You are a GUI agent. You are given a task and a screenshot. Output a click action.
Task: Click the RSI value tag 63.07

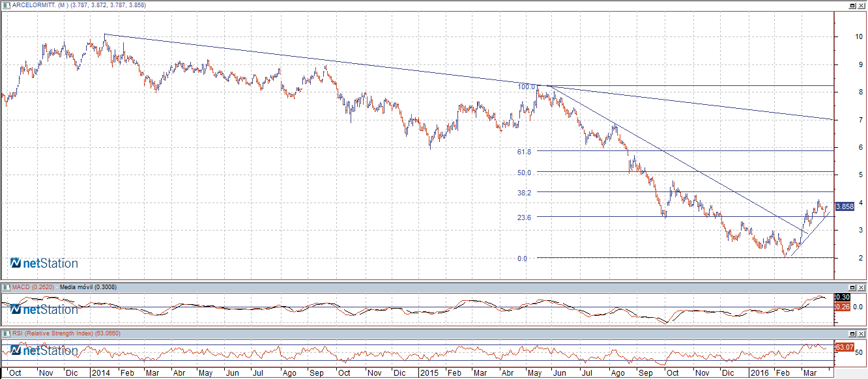(844, 347)
